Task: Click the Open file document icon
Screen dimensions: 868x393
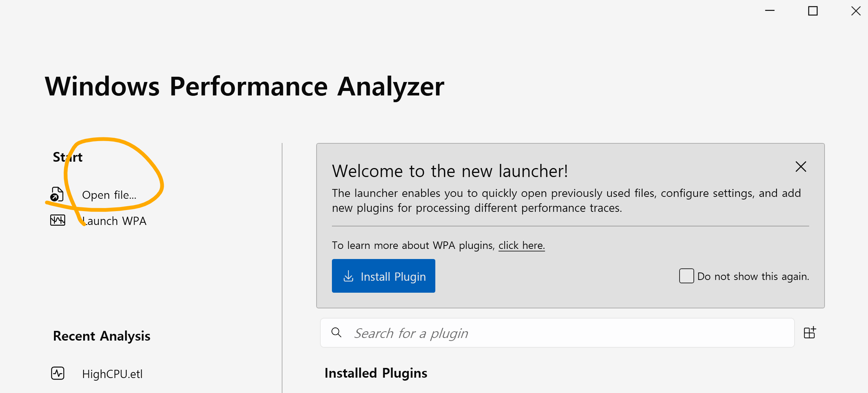Action: tap(57, 195)
